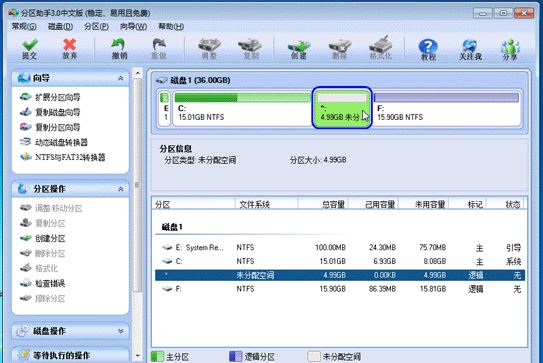Click the 关注我 (Follow me) icon
Viewport: 543px width, 363px height.
point(470,50)
